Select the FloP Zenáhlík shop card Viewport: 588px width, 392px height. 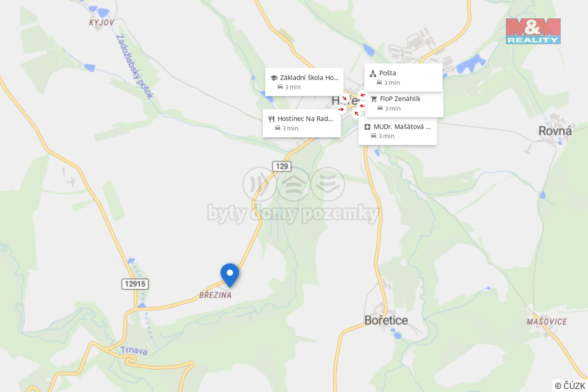pos(404,104)
